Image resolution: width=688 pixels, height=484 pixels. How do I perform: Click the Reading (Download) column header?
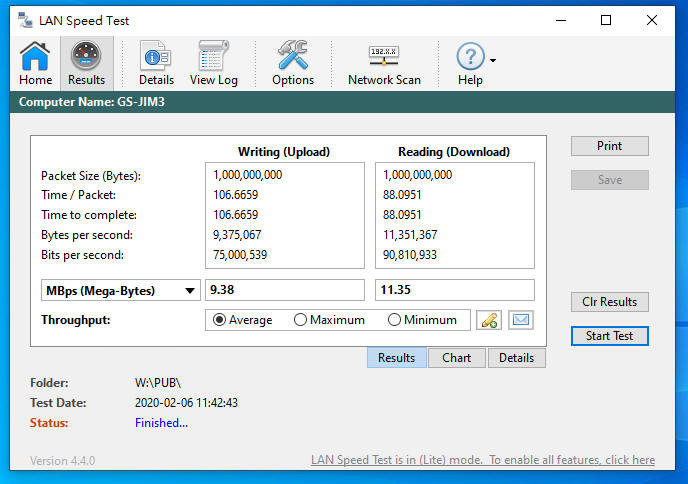[x=454, y=152]
